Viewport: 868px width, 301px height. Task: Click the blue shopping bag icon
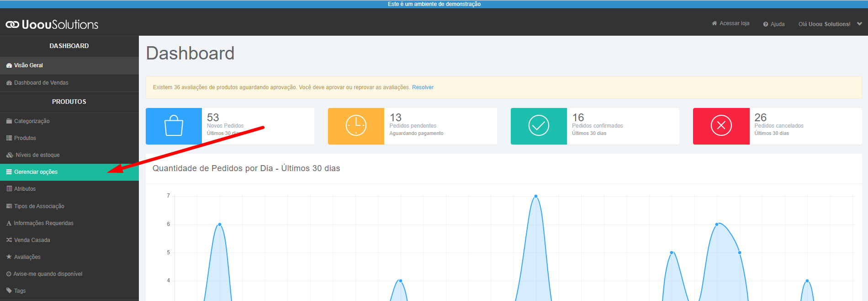174,126
